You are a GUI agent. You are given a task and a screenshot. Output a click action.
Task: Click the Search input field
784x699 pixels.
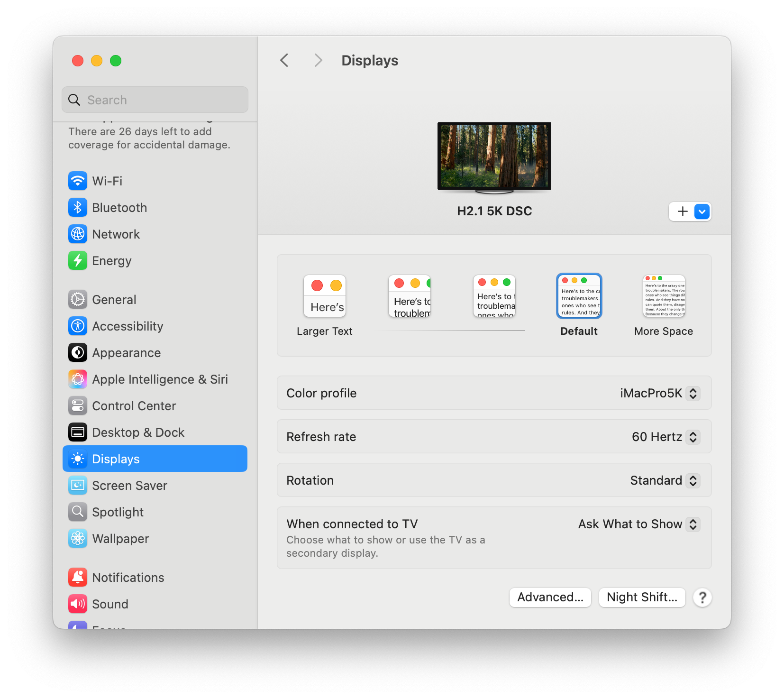[155, 100]
